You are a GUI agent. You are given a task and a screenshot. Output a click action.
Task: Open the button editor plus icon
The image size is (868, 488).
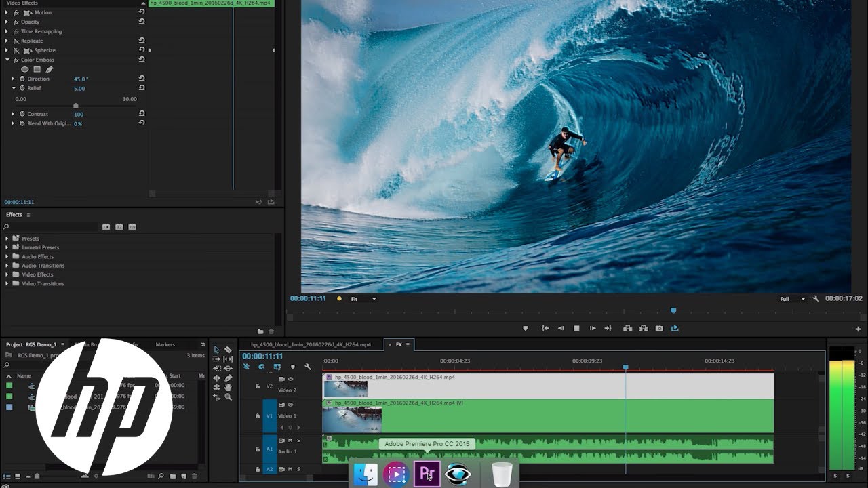(x=858, y=329)
